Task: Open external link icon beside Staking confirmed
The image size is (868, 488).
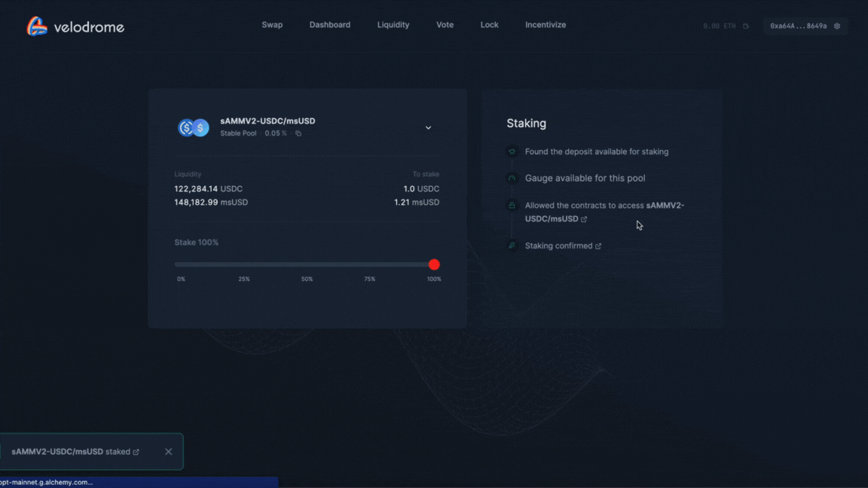Action: click(598, 246)
